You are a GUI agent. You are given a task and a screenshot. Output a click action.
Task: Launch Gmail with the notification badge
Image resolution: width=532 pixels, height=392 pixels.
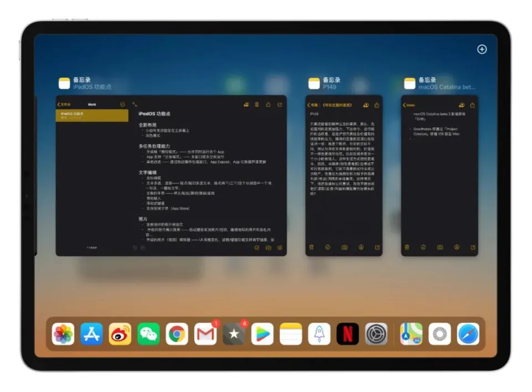click(206, 334)
